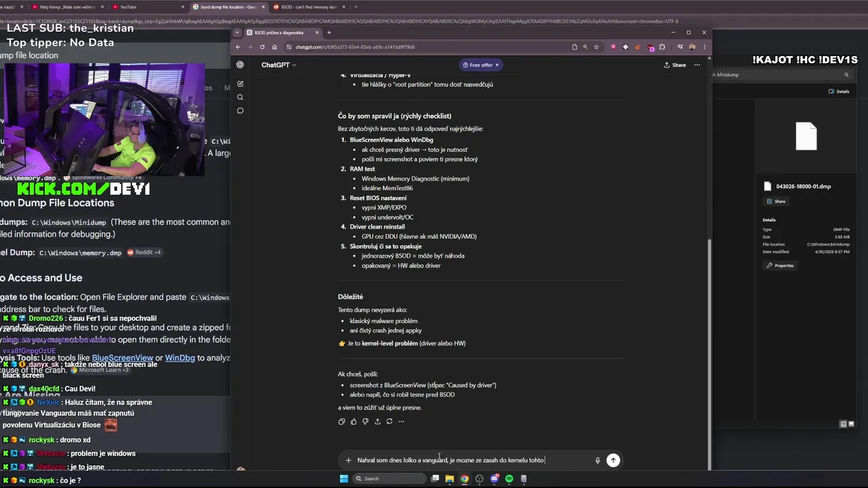Click the dmp file preview thumbnail
Image resolution: width=868 pixels, height=488 pixels.
coord(806,136)
